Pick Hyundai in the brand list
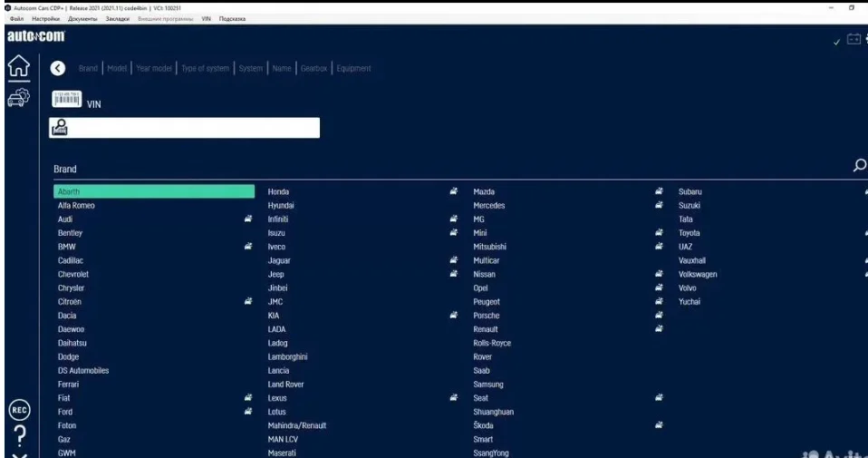 (281, 206)
